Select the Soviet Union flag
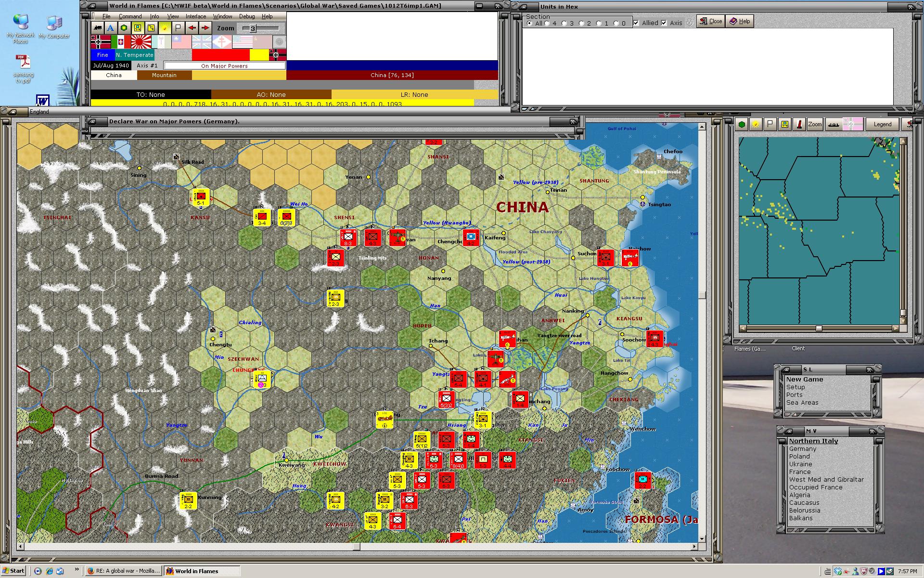Viewport: 924px width, 578px height. pos(262,42)
